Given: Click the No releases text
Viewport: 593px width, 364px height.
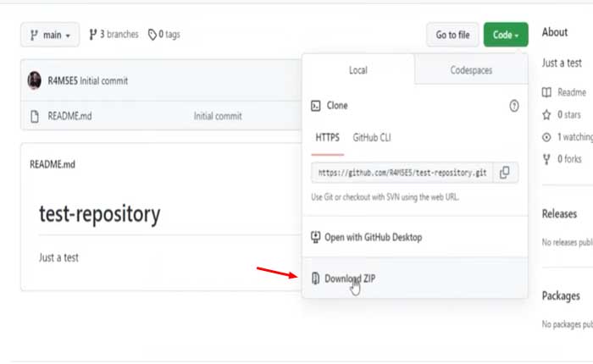Looking at the screenshot, I should point(568,242).
